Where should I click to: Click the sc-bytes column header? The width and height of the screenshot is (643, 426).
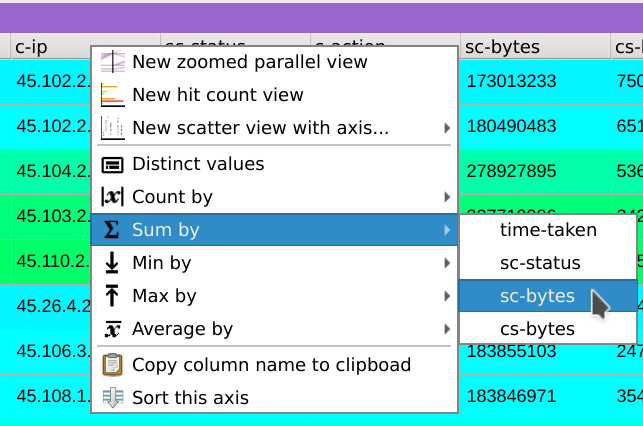[x=530, y=47]
